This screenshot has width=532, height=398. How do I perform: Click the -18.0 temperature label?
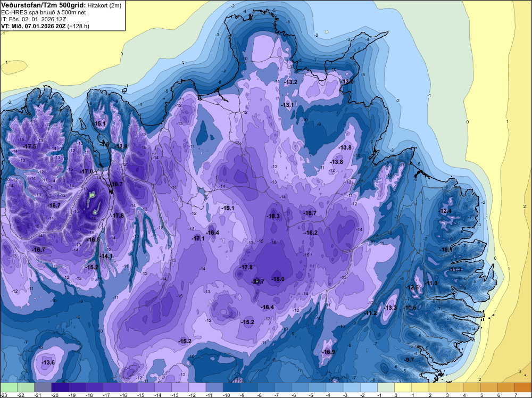point(278,279)
